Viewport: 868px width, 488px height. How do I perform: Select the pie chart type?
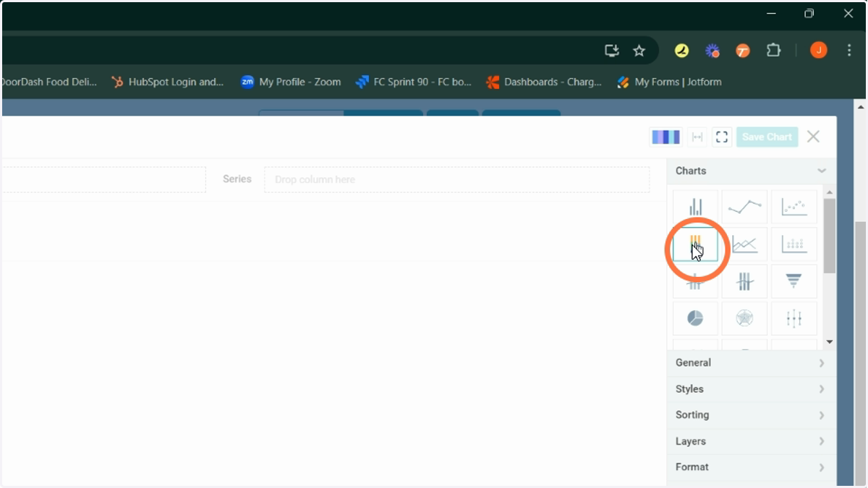tap(695, 318)
